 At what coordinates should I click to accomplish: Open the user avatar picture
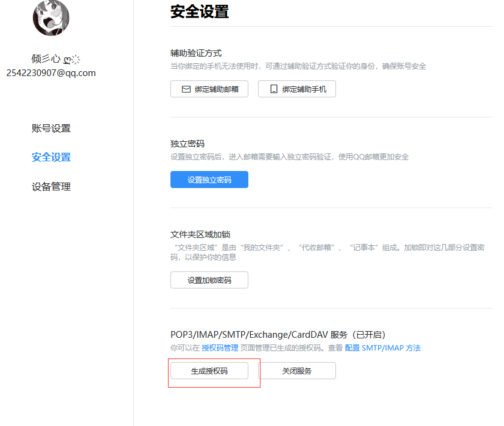(51, 18)
